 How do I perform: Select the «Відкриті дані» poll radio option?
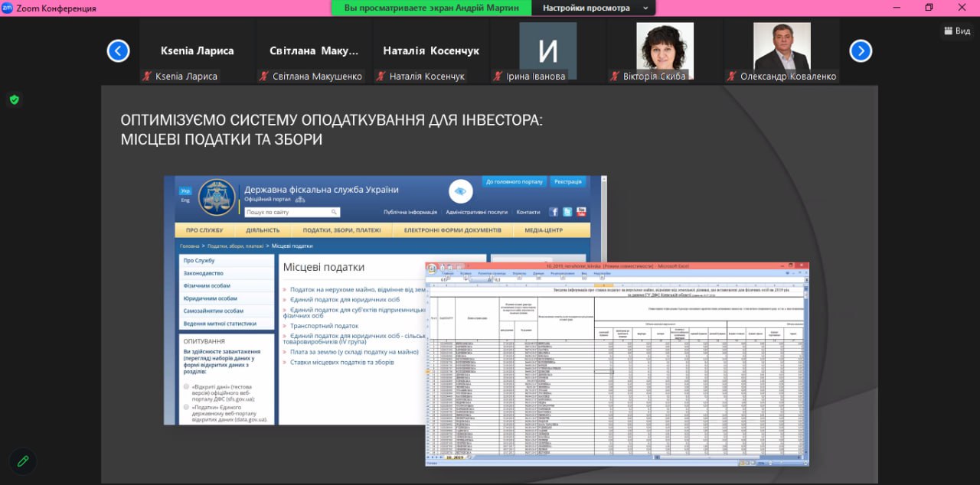(187, 387)
